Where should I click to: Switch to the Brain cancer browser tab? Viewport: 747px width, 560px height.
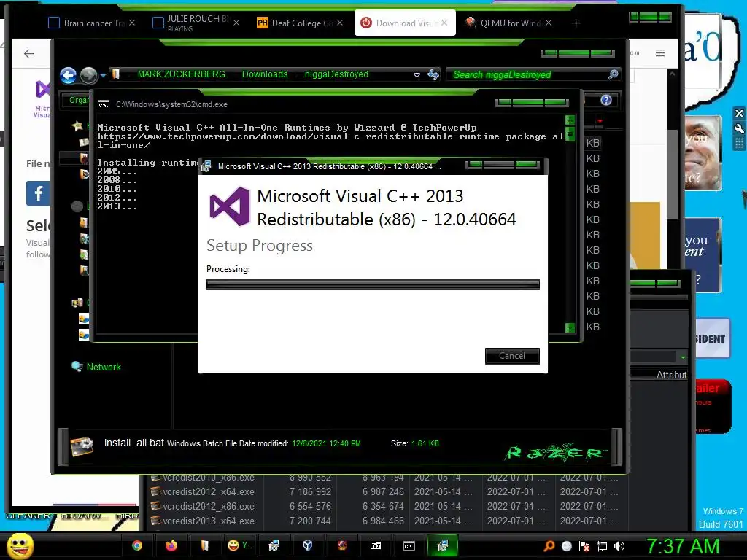tap(88, 23)
